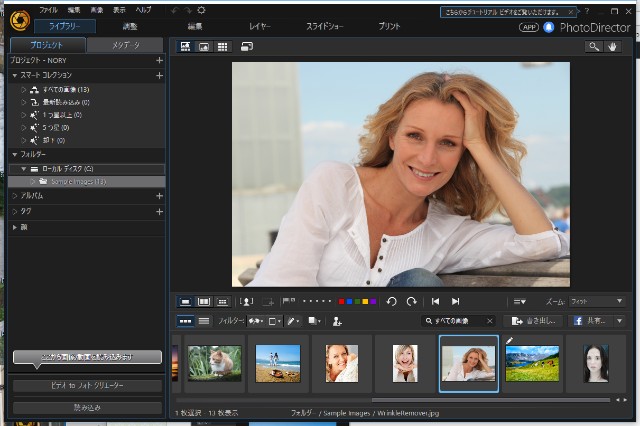Click the rotate left arrow icon
640x426 pixels.
pyautogui.click(x=392, y=301)
